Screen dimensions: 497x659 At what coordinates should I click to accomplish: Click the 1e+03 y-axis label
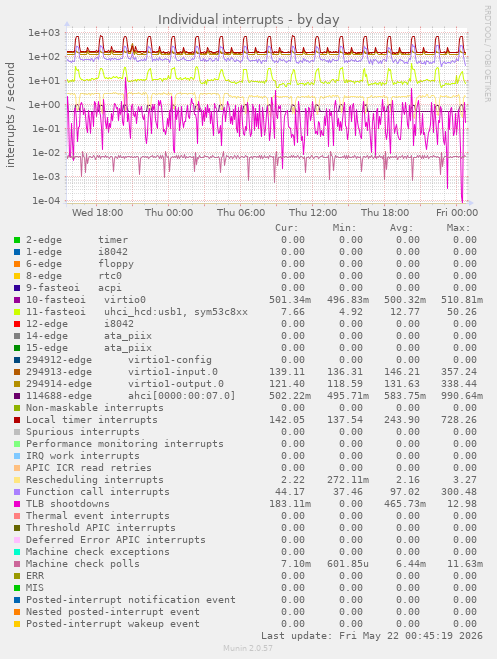[x=44, y=32]
